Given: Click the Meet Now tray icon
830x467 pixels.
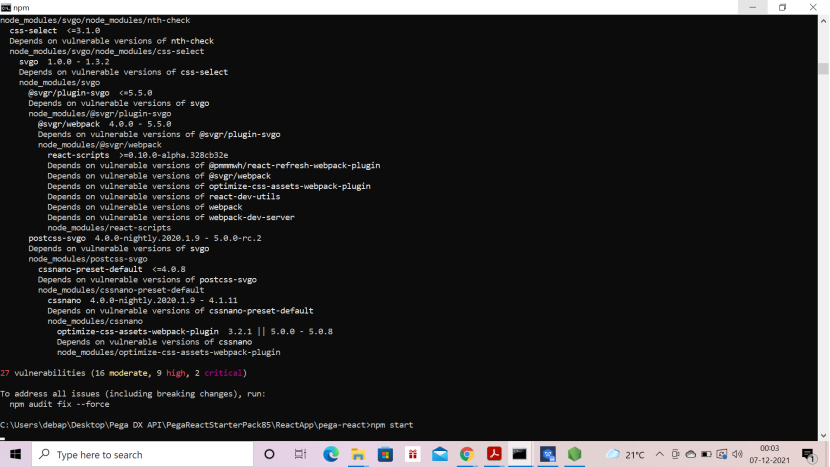Looking at the screenshot, I should 675,454.
